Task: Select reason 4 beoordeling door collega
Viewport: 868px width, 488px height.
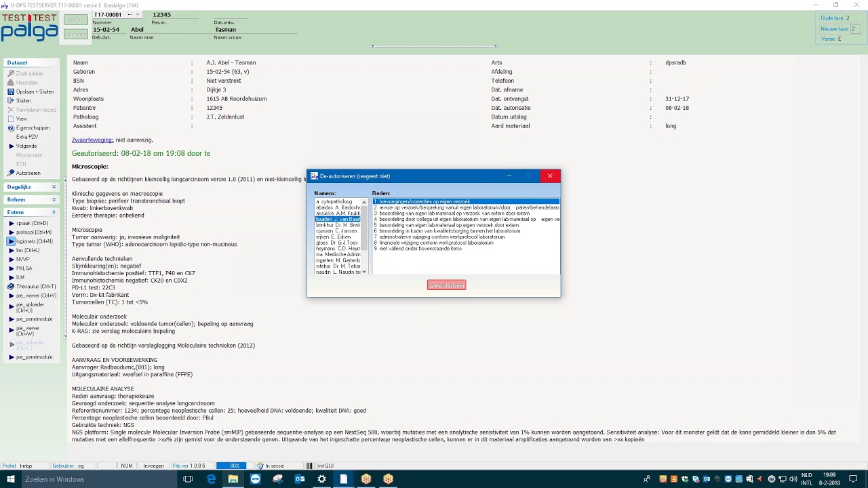Action: [x=466, y=219]
